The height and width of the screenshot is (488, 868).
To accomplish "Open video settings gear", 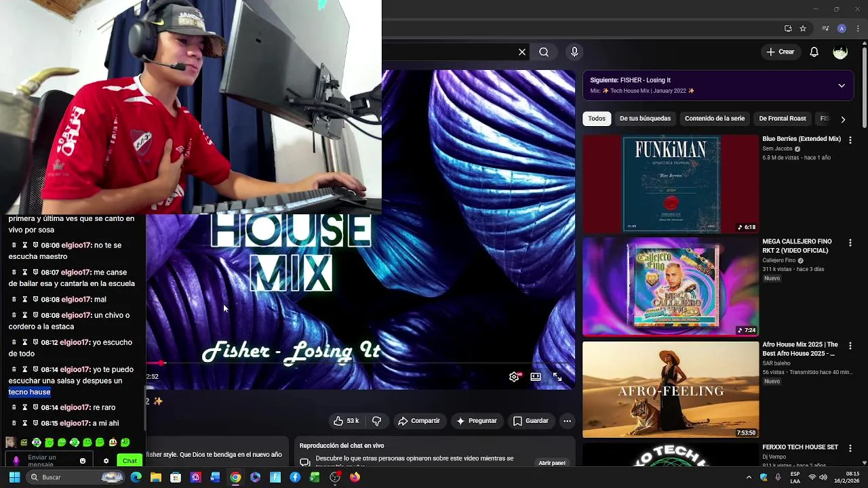I will pos(514,377).
